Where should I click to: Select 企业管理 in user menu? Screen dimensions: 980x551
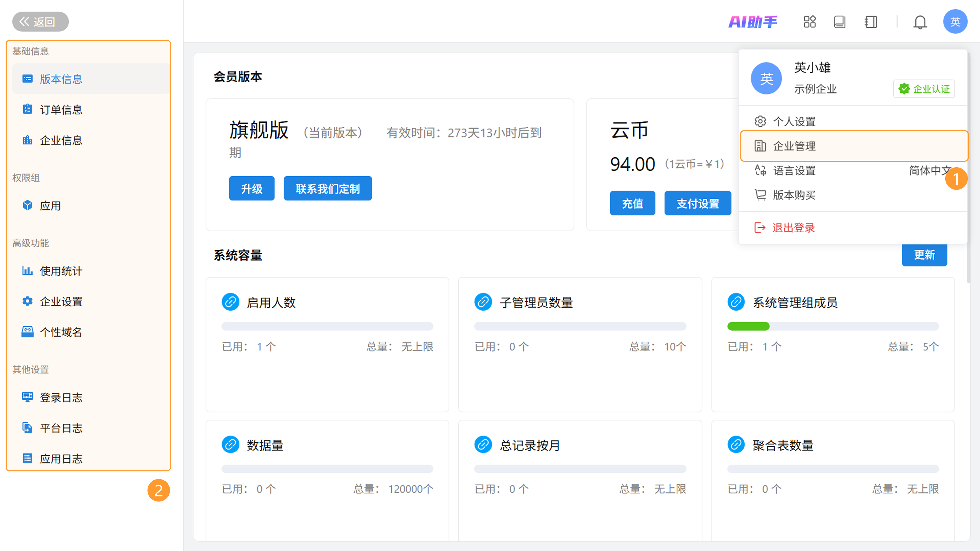(794, 146)
